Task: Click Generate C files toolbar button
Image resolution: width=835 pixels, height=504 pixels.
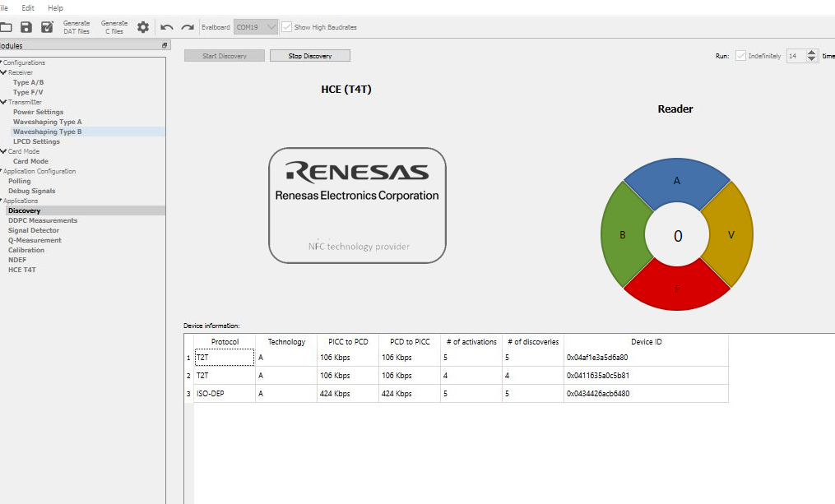Action: coord(114,27)
